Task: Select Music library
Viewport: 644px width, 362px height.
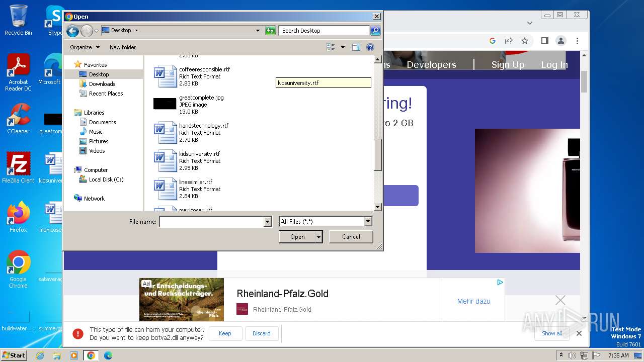Action: coord(96,132)
